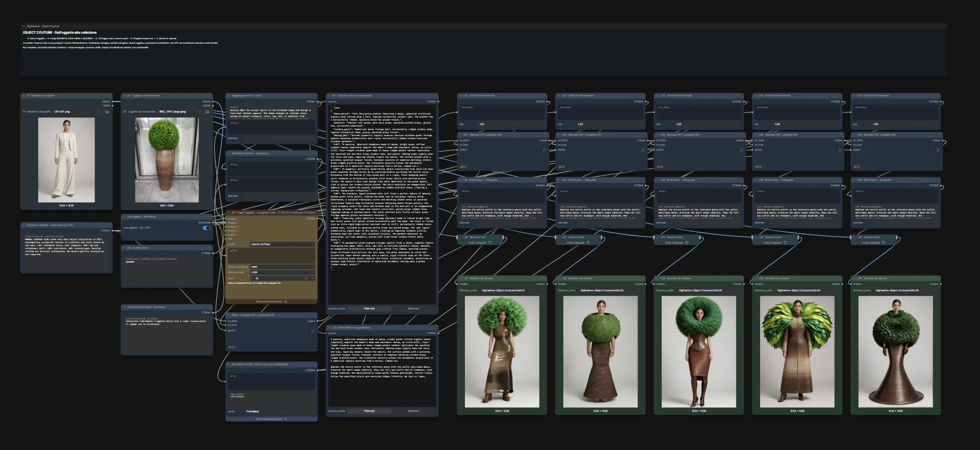This screenshot has height=450, width=980.
Task: Click L05 result image with flared base gown
Action: (896, 352)
